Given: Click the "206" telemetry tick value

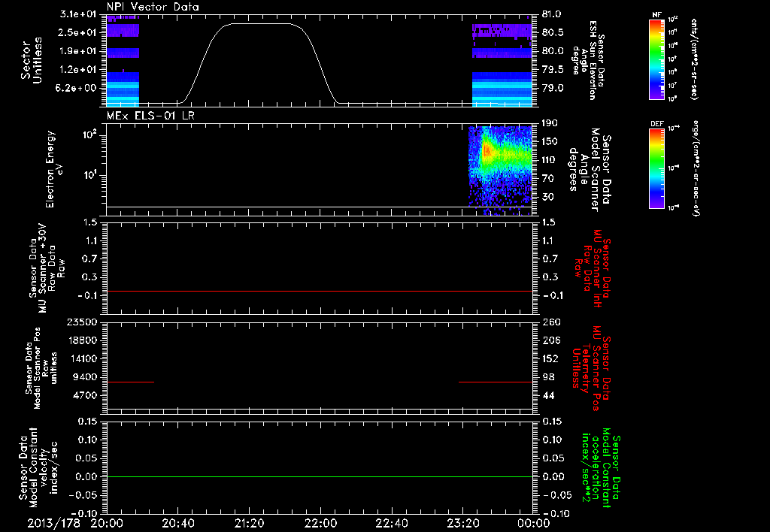Looking at the screenshot, I should 550,340.
